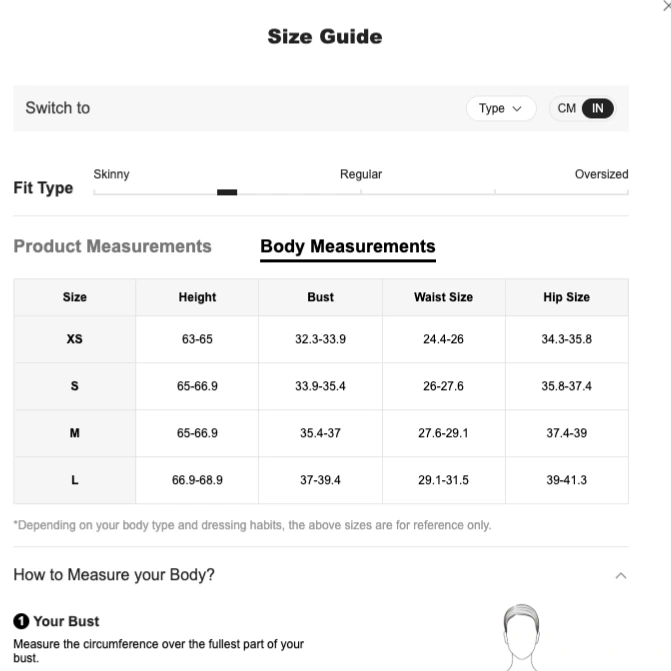Close the Size Guide dialog
This screenshot has height=671, width=671.
point(667,6)
